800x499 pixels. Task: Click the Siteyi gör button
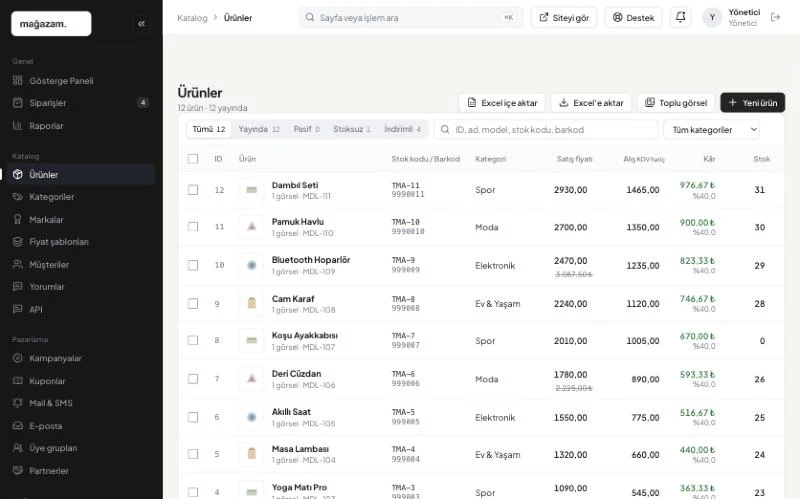pyautogui.click(x=564, y=17)
